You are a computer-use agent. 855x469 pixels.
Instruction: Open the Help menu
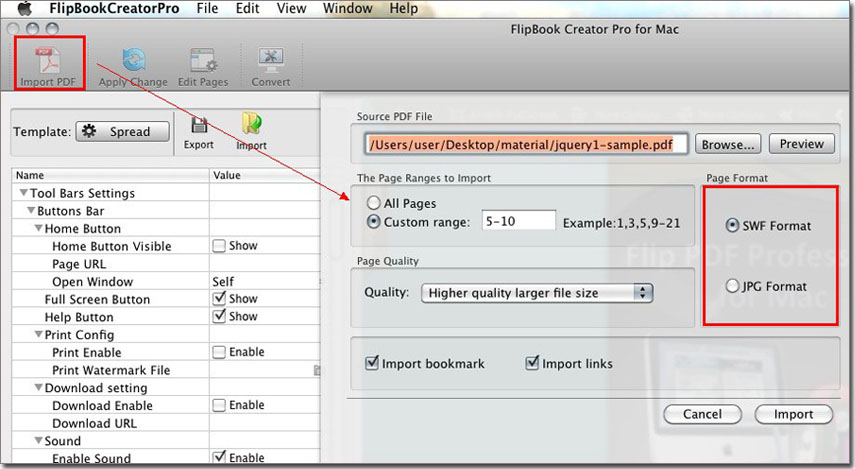click(x=404, y=8)
